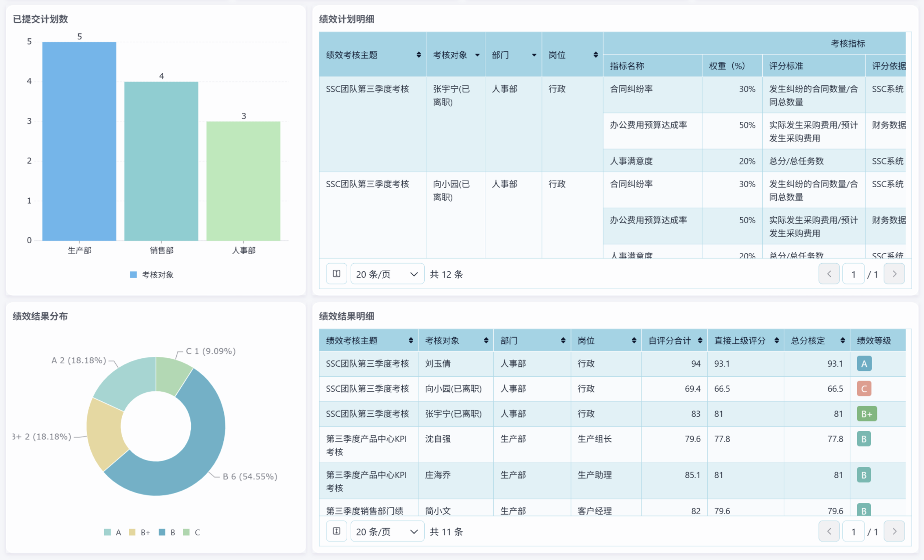Open 20 条/页 page size dropdown in 绩效计划明细
The width and height of the screenshot is (924, 560).
point(387,274)
